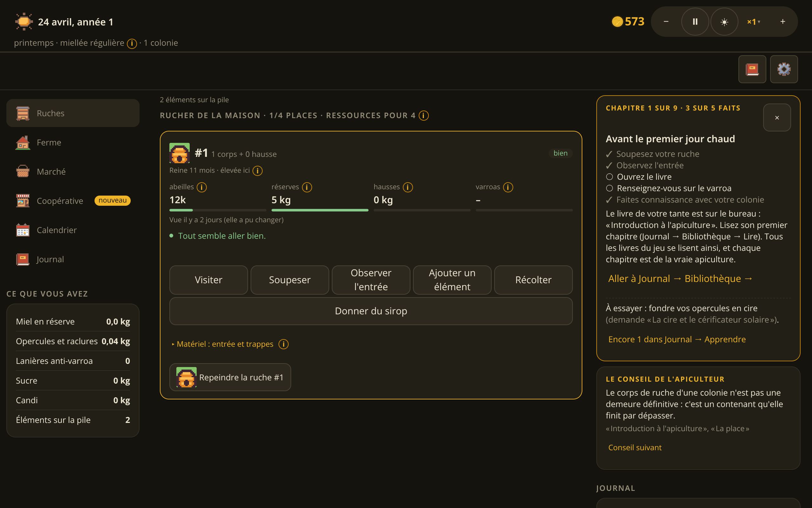Pause the game with the pause button
Screen dimensions: 812x508
695,22
